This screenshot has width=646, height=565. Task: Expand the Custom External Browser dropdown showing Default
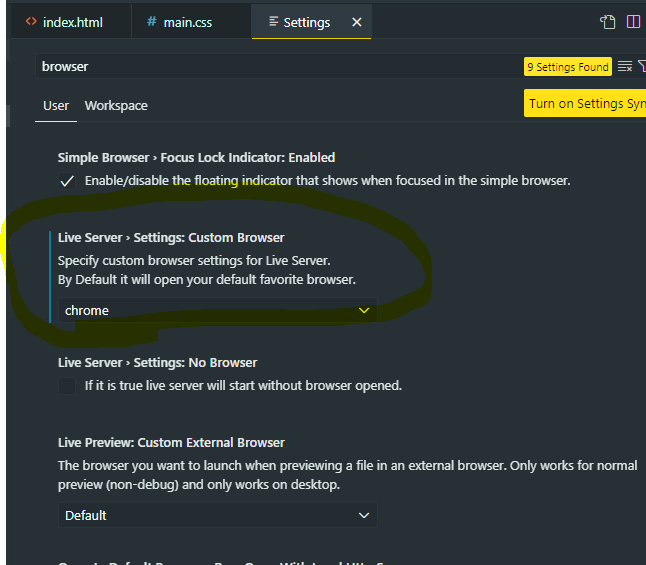click(x=218, y=515)
